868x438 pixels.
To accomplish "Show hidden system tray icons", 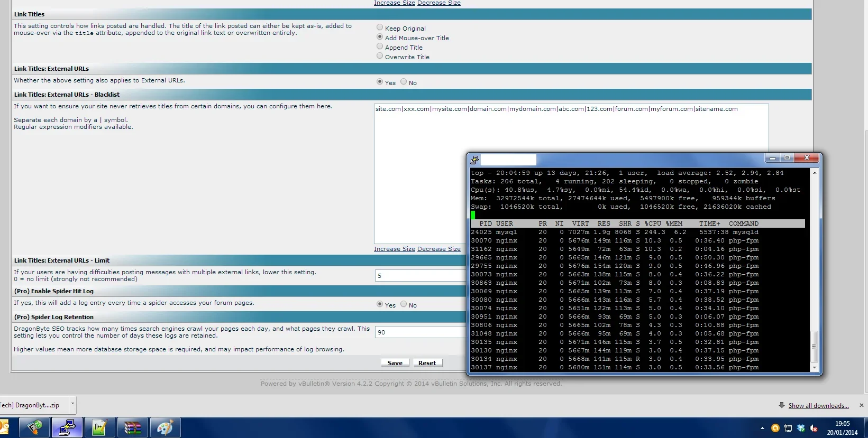I will [x=762, y=428].
